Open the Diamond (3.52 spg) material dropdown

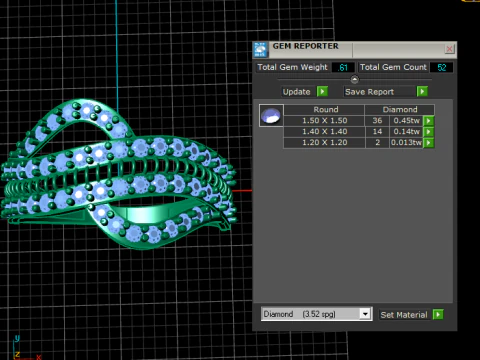click(316, 314)
